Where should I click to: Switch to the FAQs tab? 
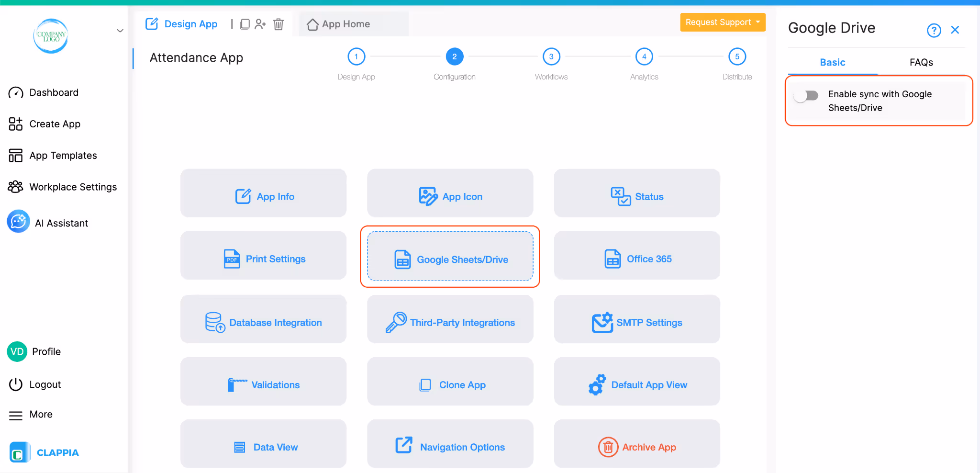921,62
